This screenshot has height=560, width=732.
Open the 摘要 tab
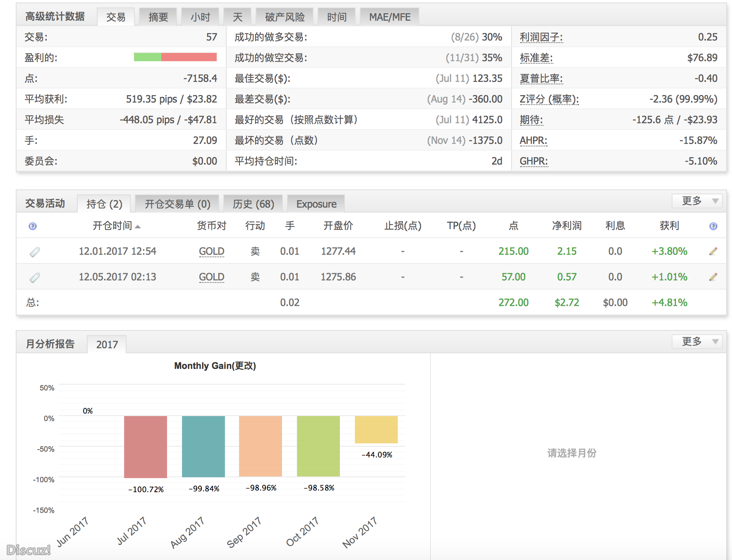[158, 17]
